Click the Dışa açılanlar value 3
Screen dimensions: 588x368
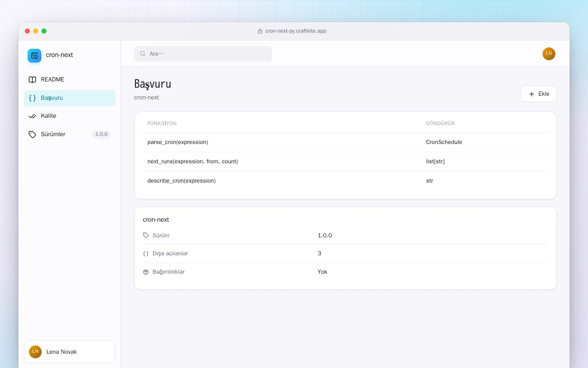[320, 253]
